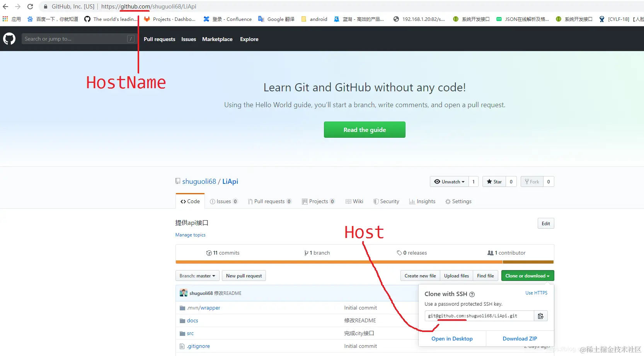644x356 pixels.
Task: Open the Insights tab
Action: [x=422, y=201]
